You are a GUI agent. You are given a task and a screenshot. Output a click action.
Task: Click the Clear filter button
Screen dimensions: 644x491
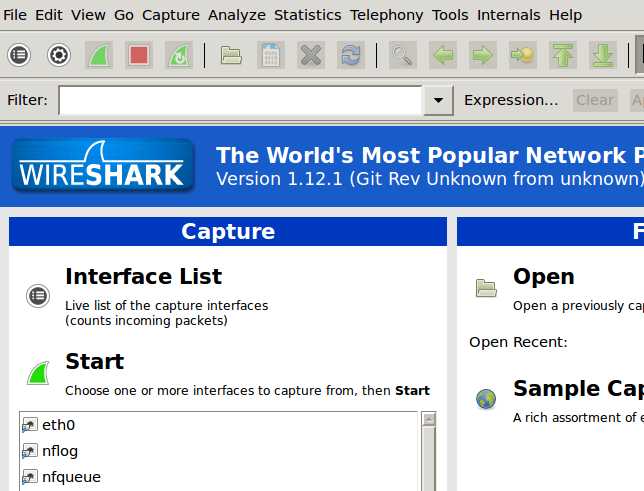point(595,100)
